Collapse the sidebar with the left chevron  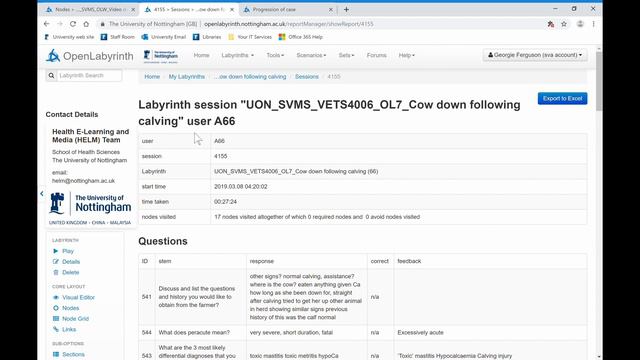42,193
